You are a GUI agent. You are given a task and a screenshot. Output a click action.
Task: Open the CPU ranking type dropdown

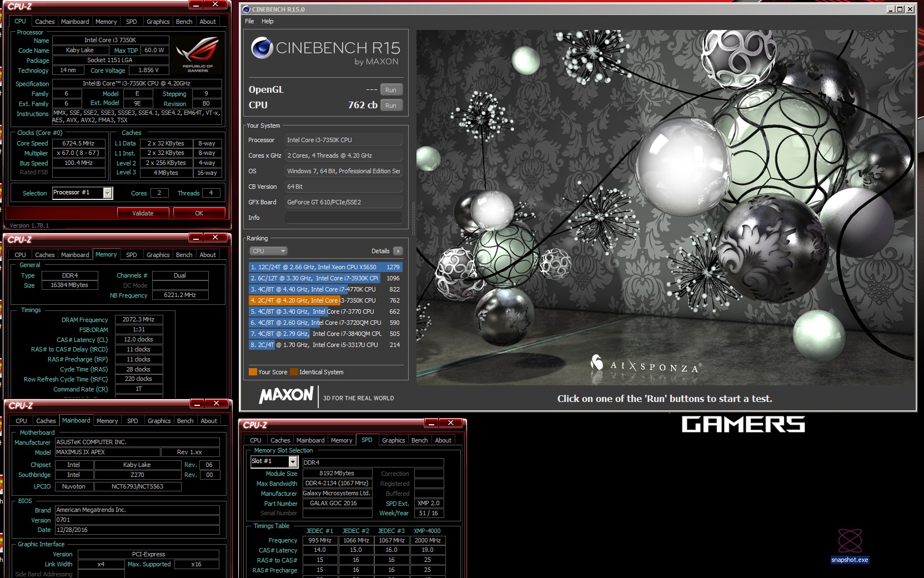[x=268, y=251]
